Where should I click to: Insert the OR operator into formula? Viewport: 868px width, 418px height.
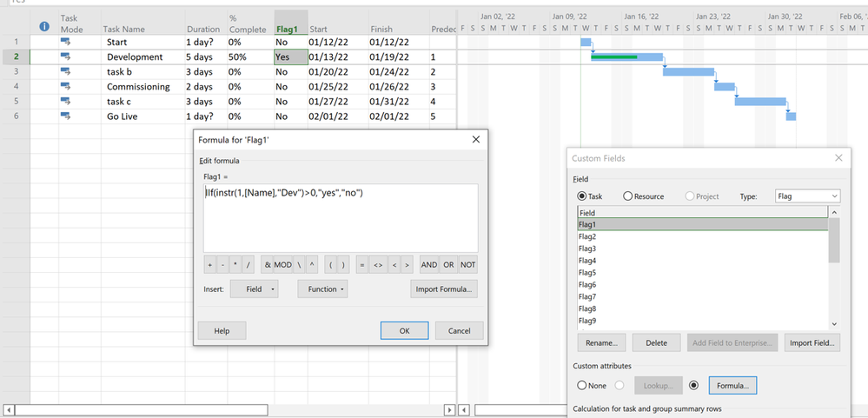[448, 265]
